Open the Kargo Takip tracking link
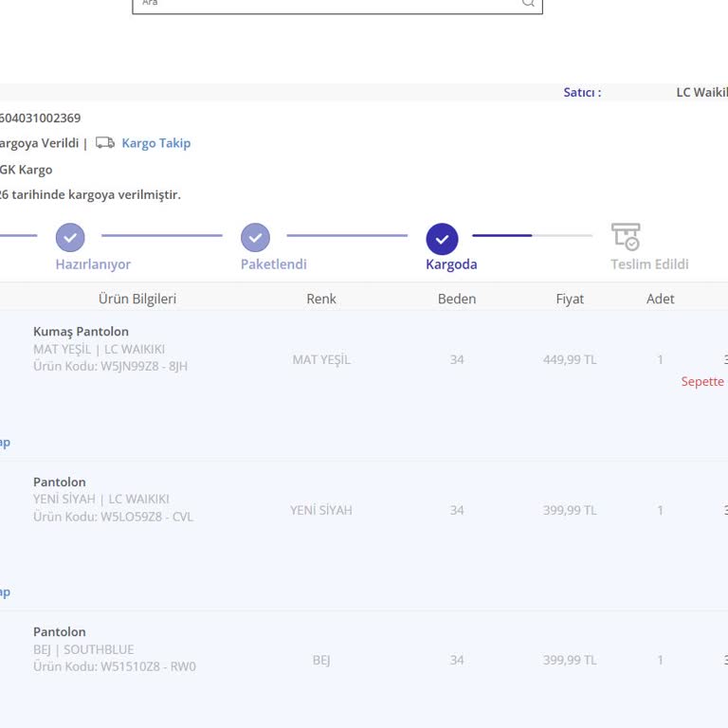728x728 pixels. (155, 143)
